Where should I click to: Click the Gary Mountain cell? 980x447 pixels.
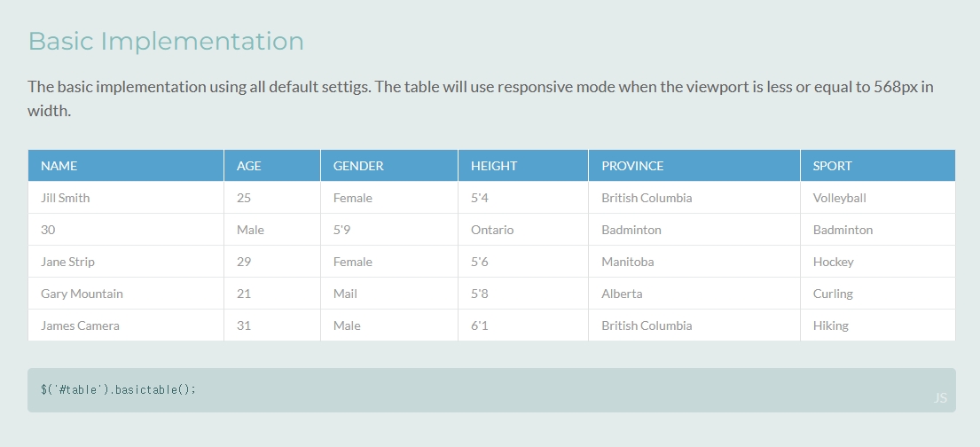point(126,294)
